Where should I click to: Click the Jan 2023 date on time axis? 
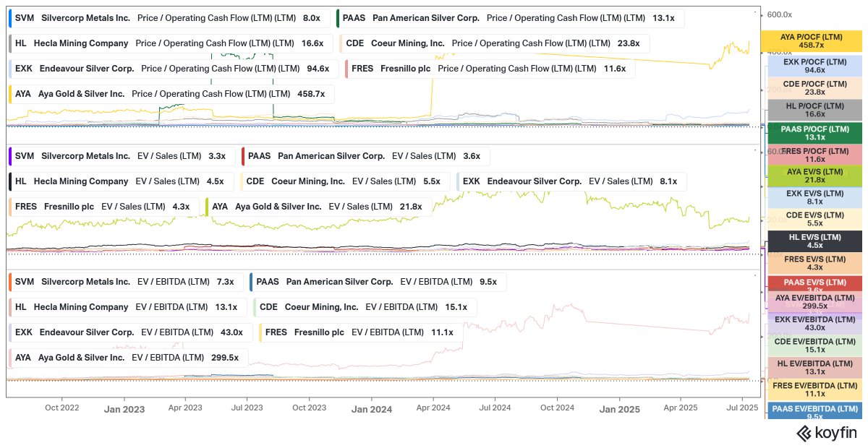point(124,409)
